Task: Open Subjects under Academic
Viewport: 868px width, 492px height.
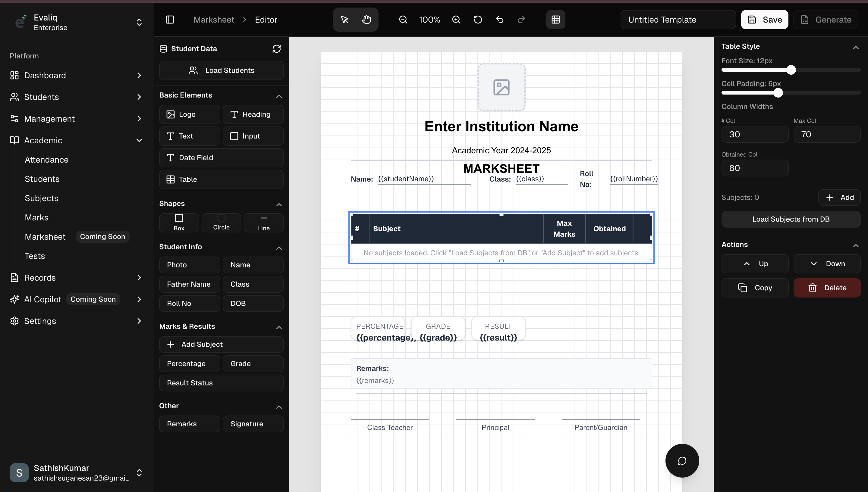Action: [x=42, y=198]
